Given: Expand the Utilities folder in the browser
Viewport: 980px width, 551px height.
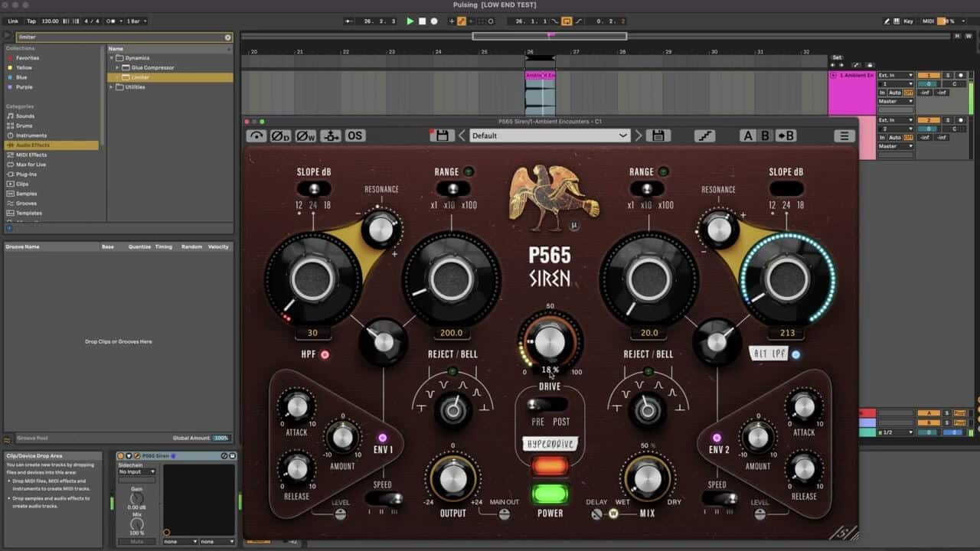Looking at the screenshot, I should [112, 87].
